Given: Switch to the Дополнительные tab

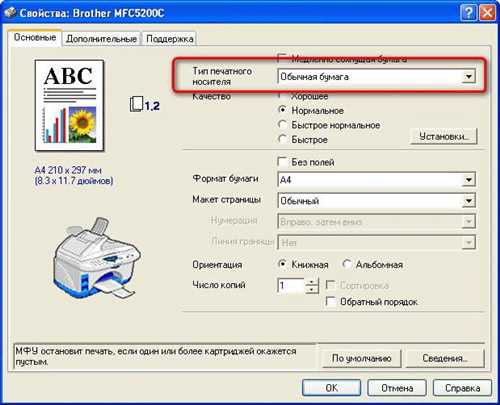Looking at the screenshot, I should click(x=101, y=39).
